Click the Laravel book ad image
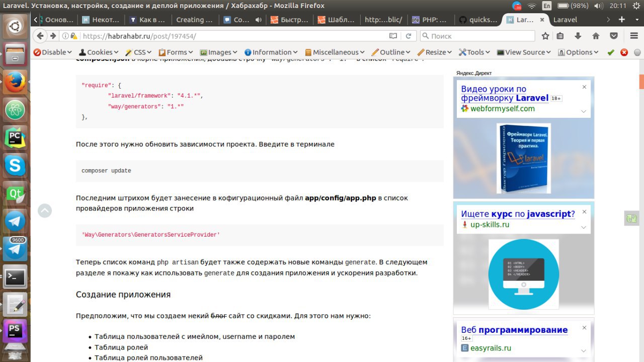644x362 pixels. (523, 159)
